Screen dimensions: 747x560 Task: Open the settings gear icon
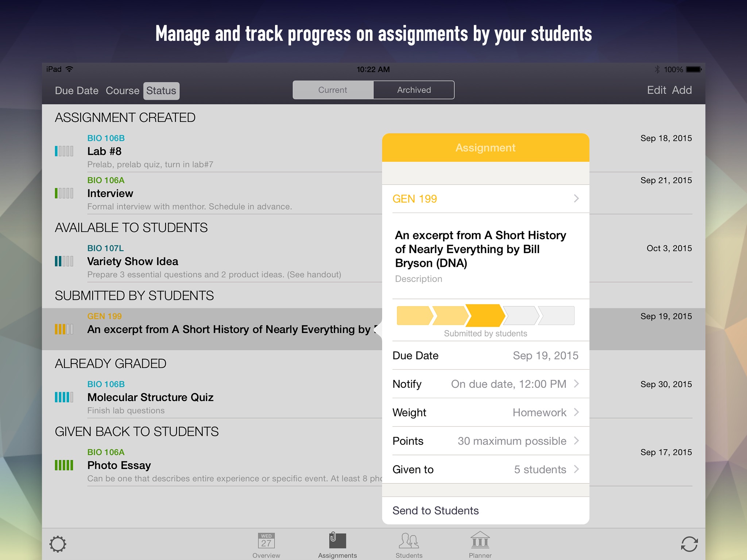click(x=58, y=544)
